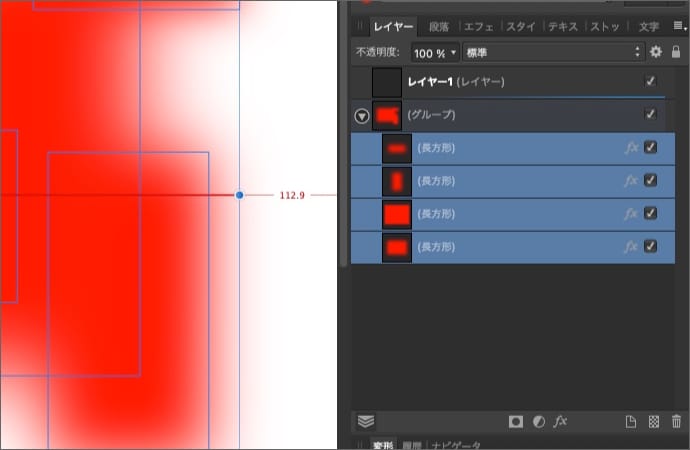This screenshot has height=450, width=690.
Task: Switch to the ナビゲータ tab
Action: click(x=455, y=445)
